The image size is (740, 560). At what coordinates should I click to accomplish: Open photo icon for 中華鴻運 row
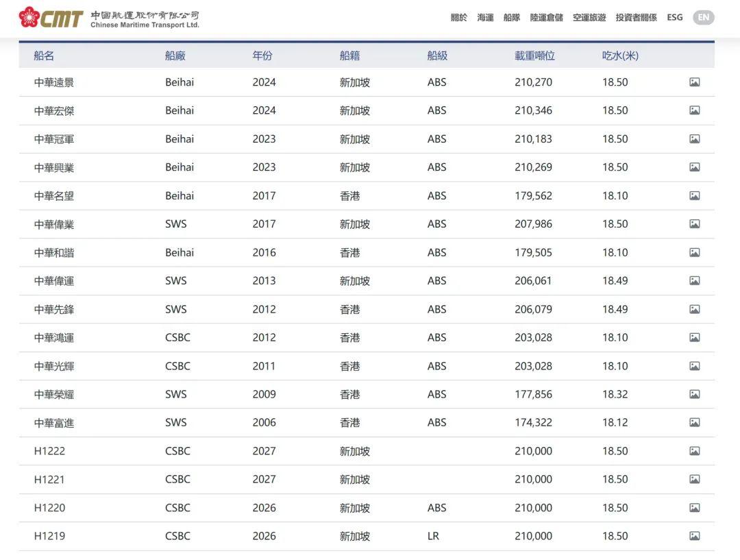pyautogui.click(x=694, y=338)
